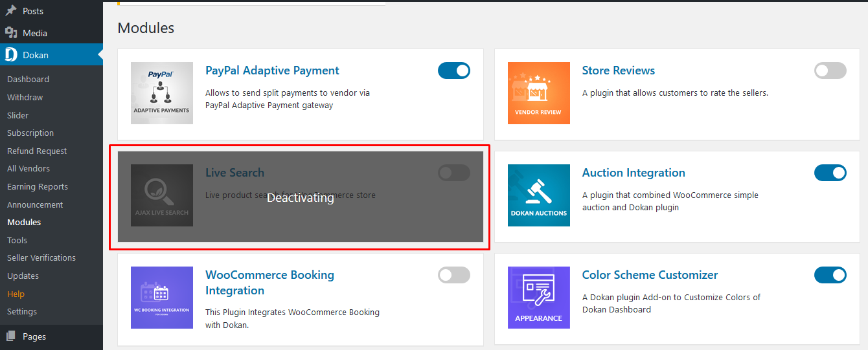Open the Updates submenu item
This screenshot has height=350, width=868.
pyautogui.click(x=23, y=276)
